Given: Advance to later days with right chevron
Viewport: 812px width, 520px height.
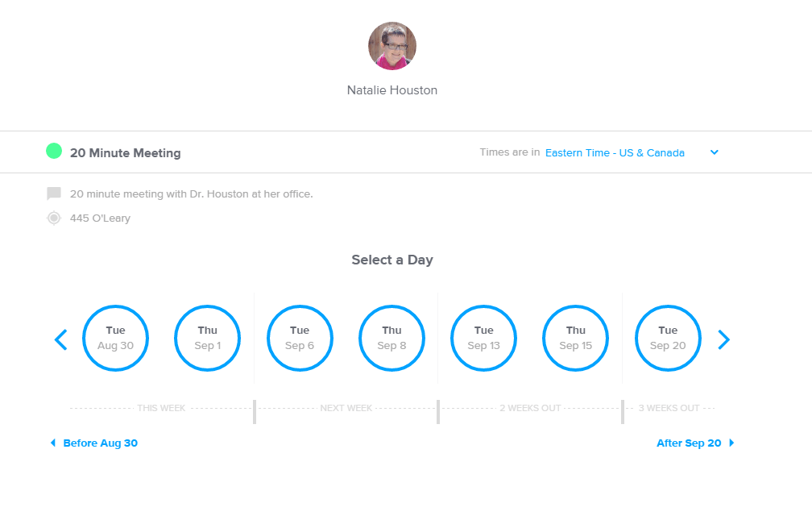Looking at the screenshot, I should click(723, 339).
